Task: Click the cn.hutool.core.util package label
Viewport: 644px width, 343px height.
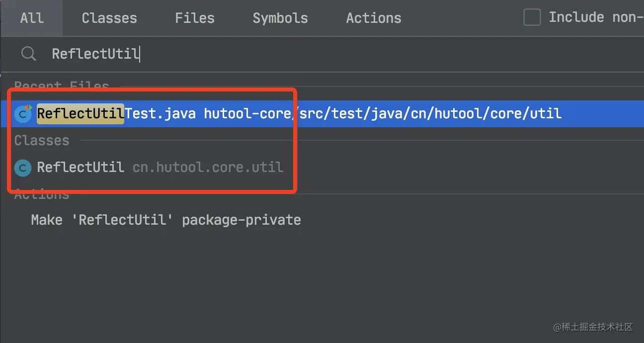Action: click(208, 167)
